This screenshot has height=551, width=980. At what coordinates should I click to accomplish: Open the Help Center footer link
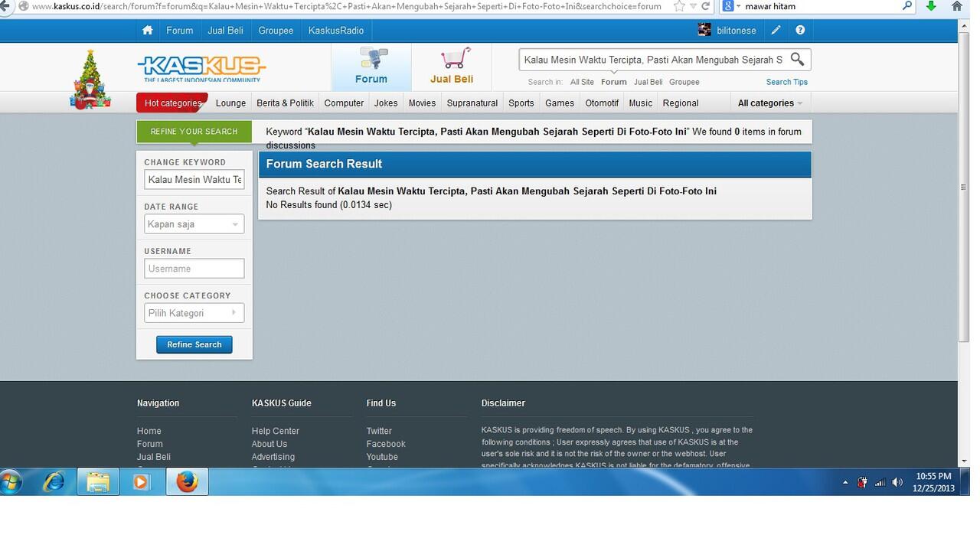(276, 431)
